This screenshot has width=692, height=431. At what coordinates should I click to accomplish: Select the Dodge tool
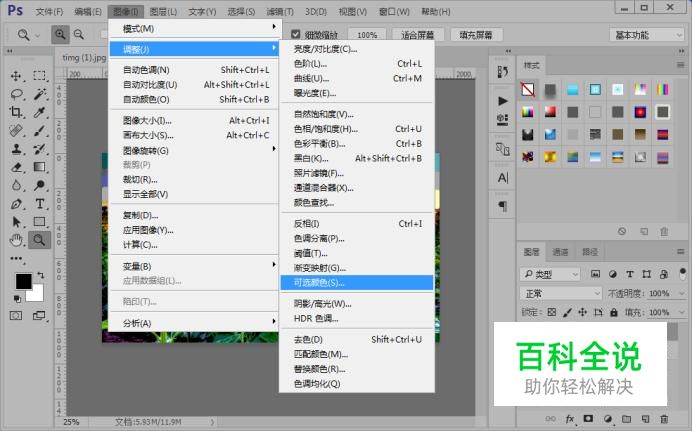[x=39, y=185]
